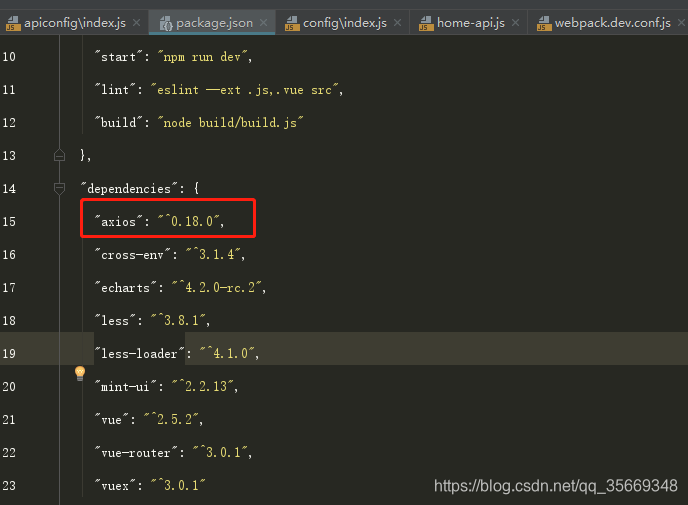Click line number 15 in the gutter

tap(9, 222)
